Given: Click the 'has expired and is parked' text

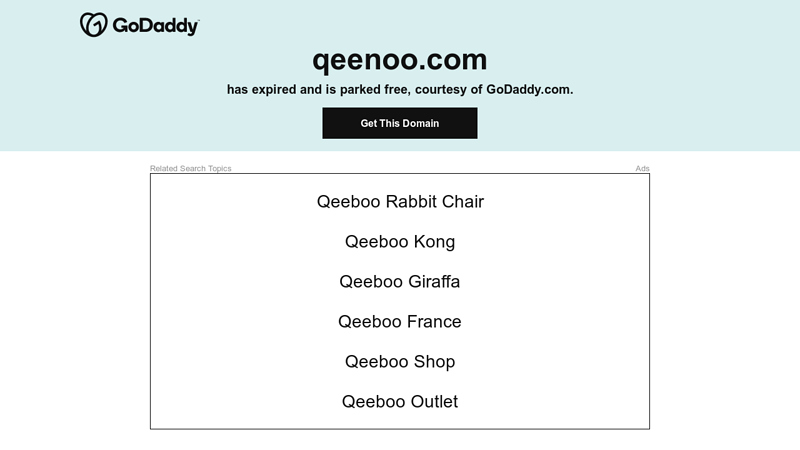Looking at the screenshot, I should [316, 89].
